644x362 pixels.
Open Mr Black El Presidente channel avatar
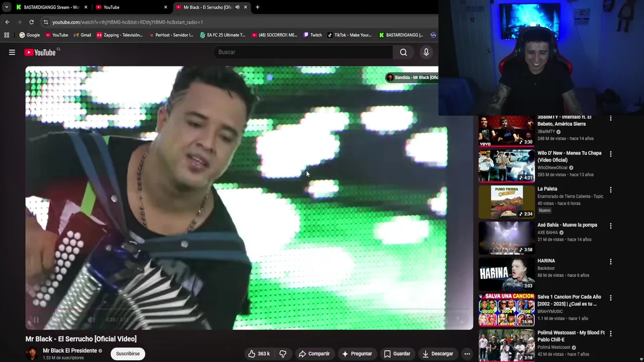pos(32,354)
